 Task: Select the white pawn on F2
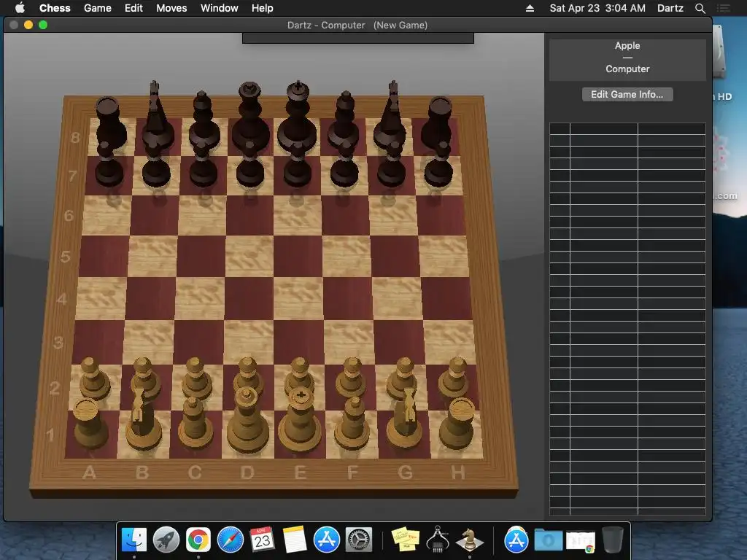click(351, 378)
